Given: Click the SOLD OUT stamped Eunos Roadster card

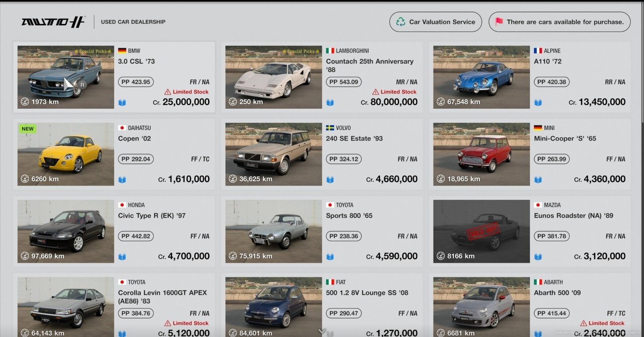Looking at the screenshot, I should (x=480, y=231).
